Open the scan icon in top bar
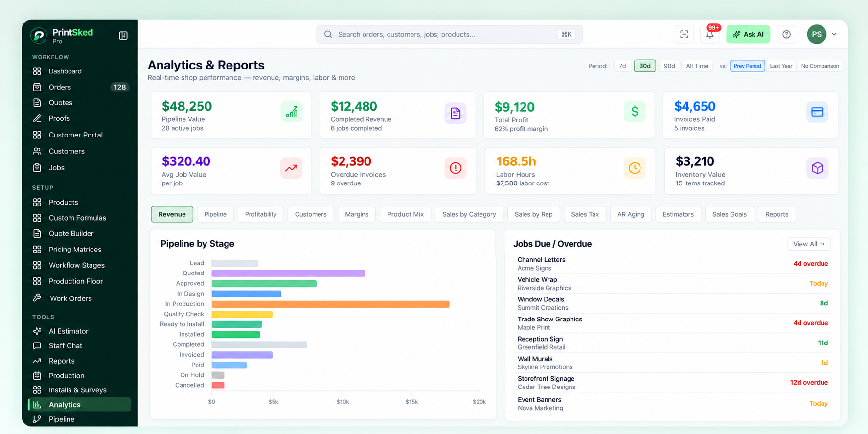This screenshot has width=868, height=434. coord(684,34)
